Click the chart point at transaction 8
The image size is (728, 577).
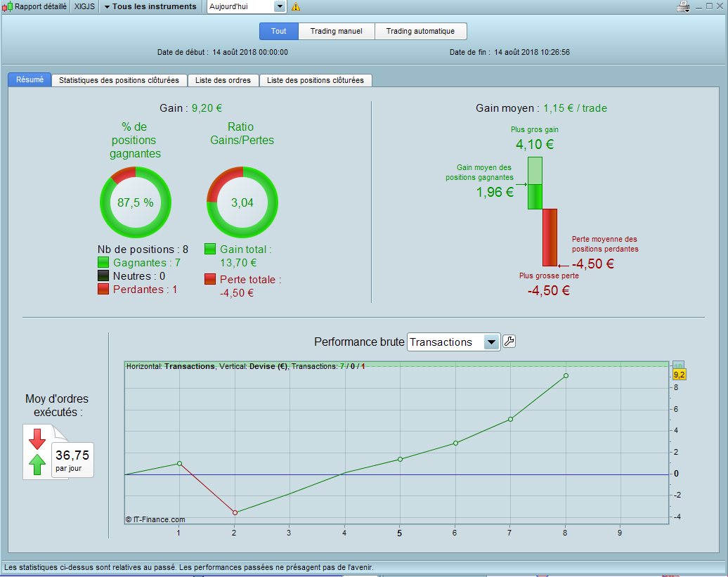(566, 375)
